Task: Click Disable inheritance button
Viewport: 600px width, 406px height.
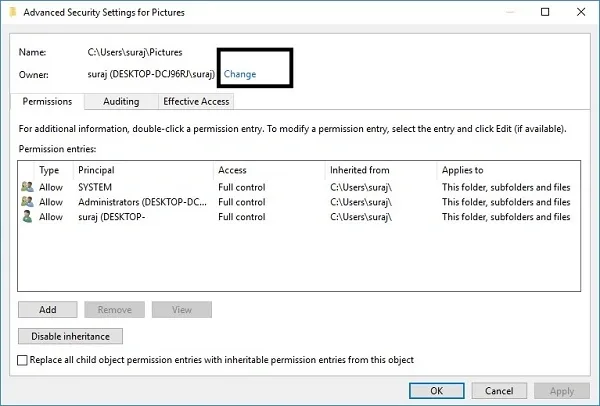Action: [x=70, y=336]
